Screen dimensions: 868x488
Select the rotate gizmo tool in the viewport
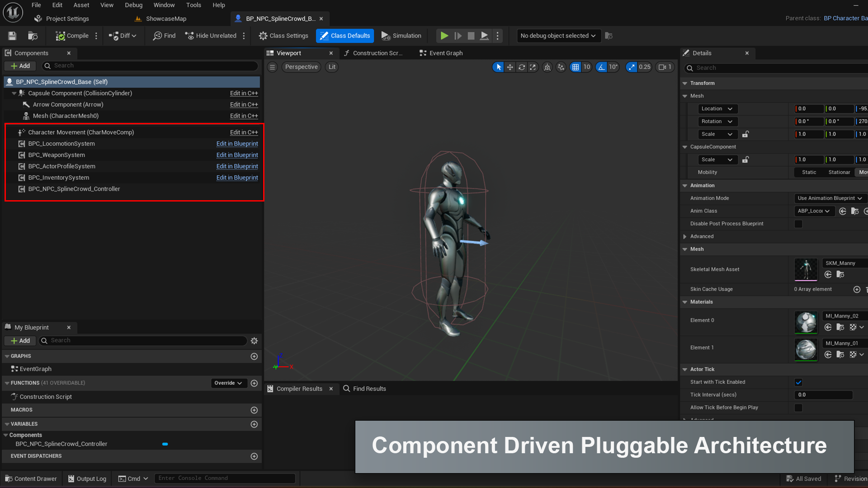(x=522, y=67)
